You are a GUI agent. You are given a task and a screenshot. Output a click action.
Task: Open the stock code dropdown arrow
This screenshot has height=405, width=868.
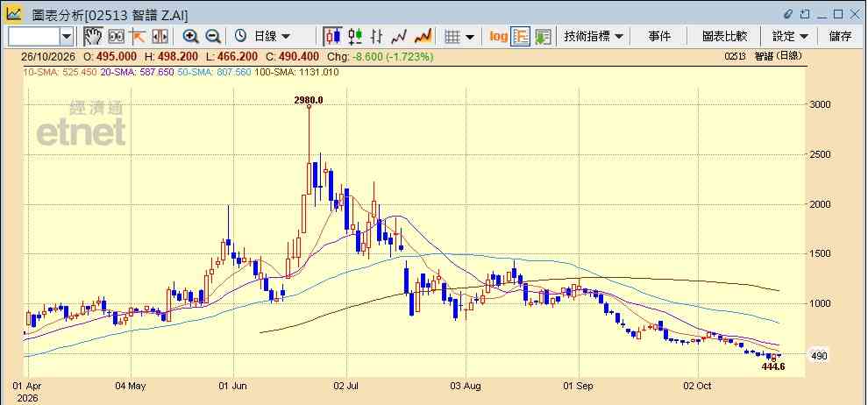click(67, 37)
